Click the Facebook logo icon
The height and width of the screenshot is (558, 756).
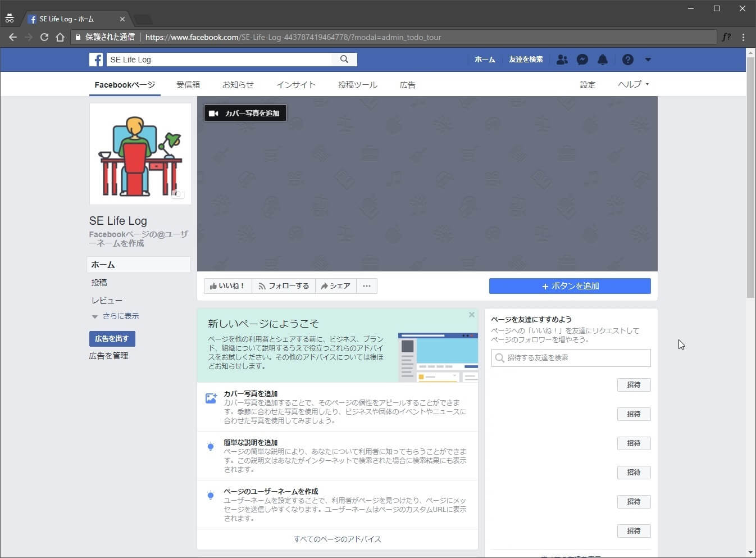[x=96, y=60]
